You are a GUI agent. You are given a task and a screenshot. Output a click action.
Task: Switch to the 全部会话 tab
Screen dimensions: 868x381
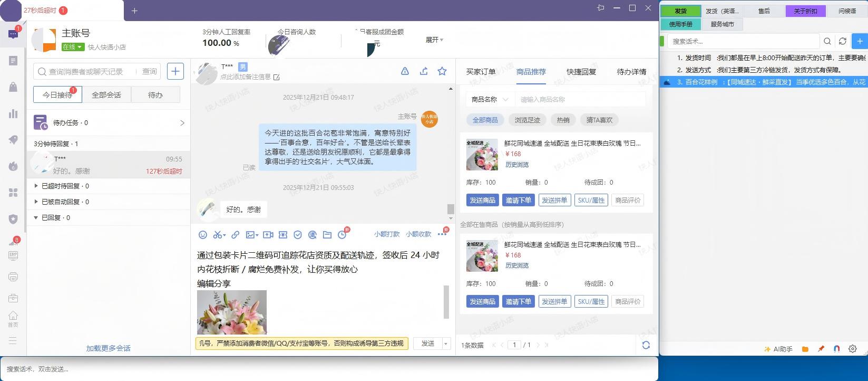click(x=106, y=95)
